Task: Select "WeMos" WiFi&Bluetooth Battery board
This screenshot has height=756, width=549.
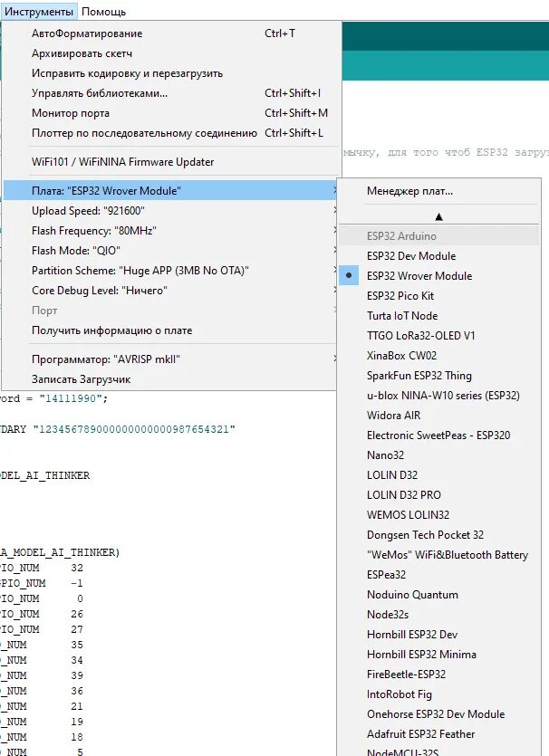Action: coord(439,555)
